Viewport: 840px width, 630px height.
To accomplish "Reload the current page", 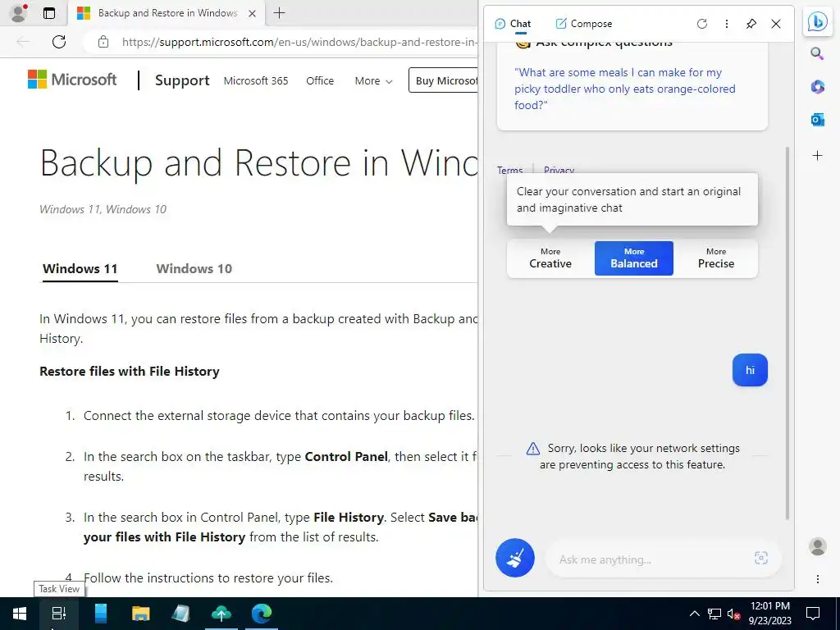I will tap(59, 42).
